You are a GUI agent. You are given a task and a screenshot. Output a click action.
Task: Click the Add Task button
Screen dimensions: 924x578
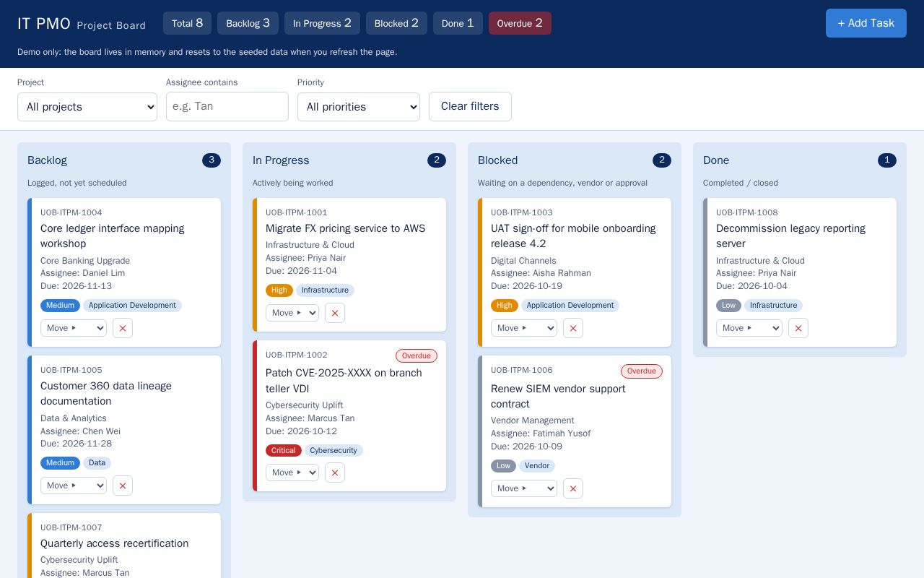coord(866,23)
